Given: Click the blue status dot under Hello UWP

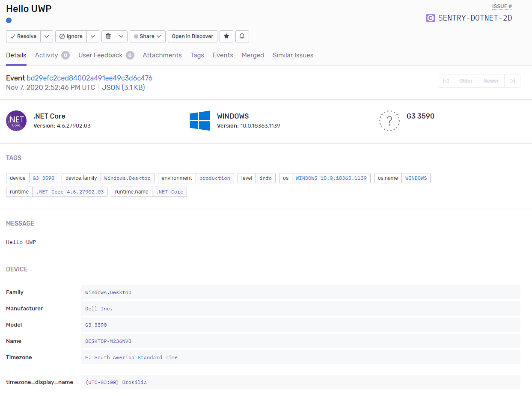Looking at the screenshot, I should click(9, 20).
